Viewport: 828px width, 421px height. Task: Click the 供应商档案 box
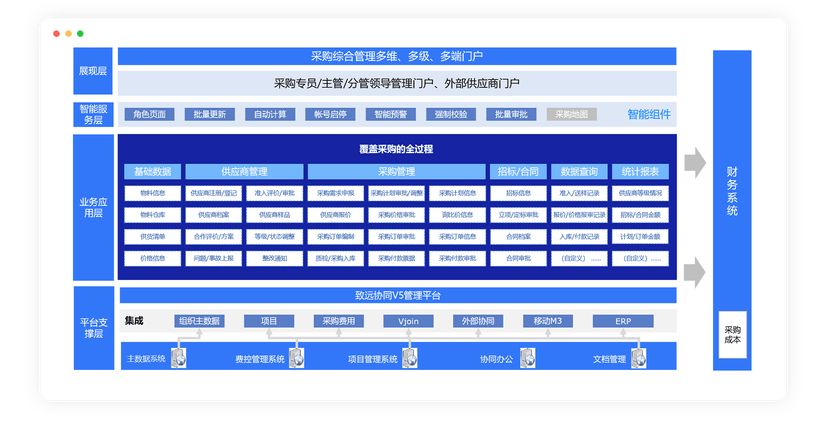pyautogui.click(x=214, y=215)
